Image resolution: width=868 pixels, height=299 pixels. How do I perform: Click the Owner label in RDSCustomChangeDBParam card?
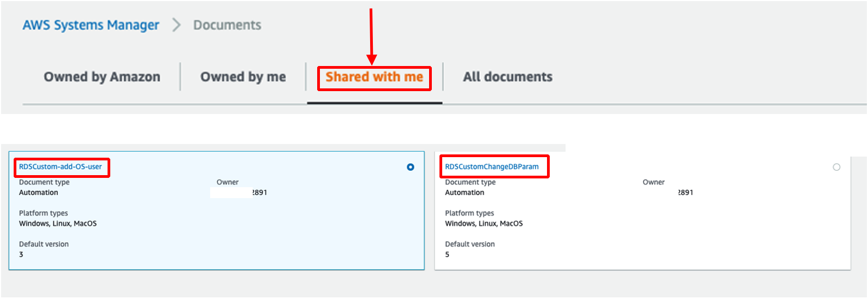coord(653,182)
